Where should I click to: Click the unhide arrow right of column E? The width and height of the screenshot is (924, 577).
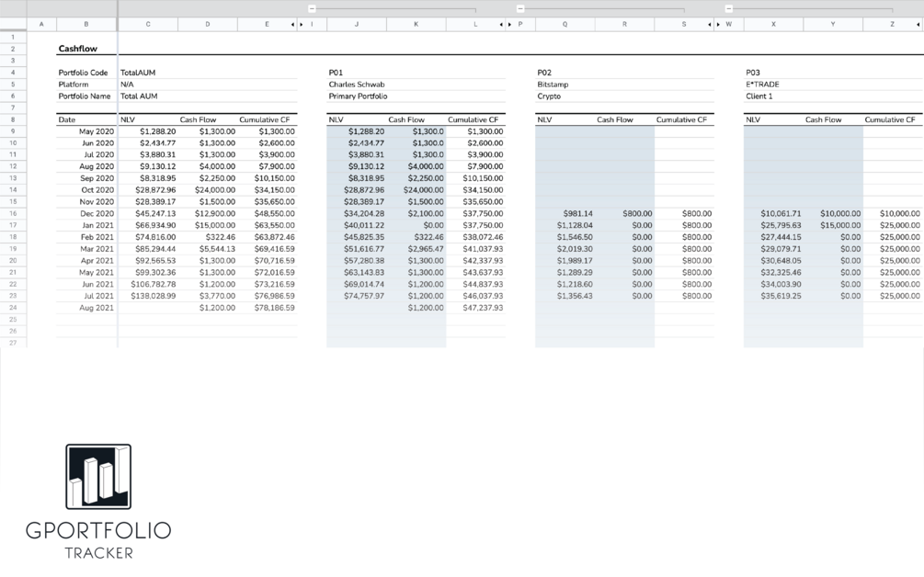pos(293,25)
